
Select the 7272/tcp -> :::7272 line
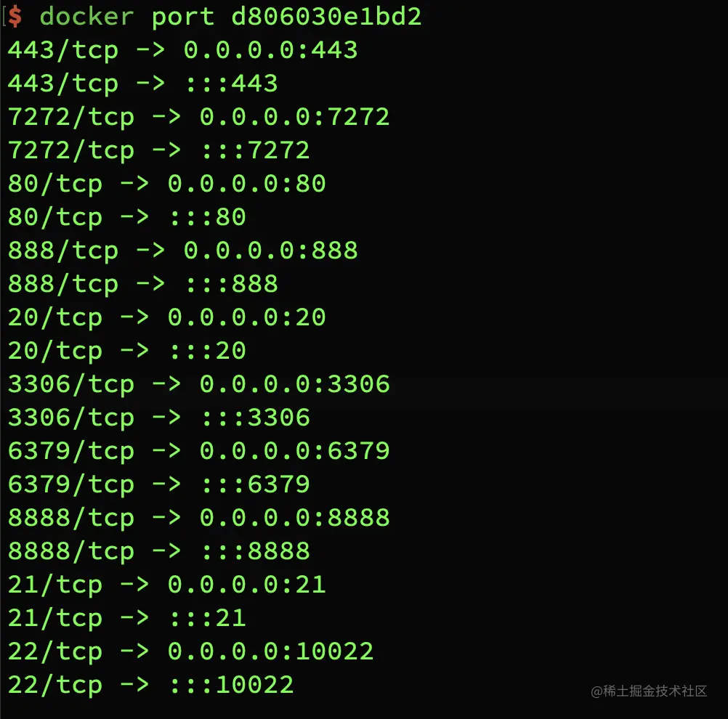[x=159, y=150]
